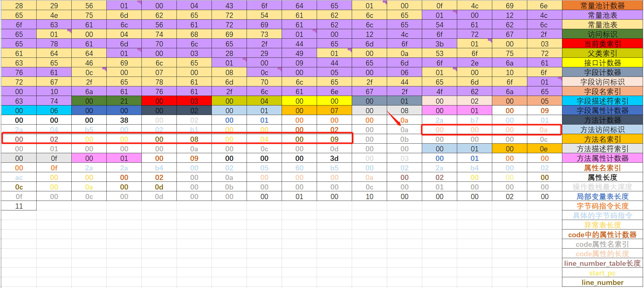Click the orange 常量池计数器 legend cell
The height and width of the screenshot is (288, 644).
coord(602,6)
